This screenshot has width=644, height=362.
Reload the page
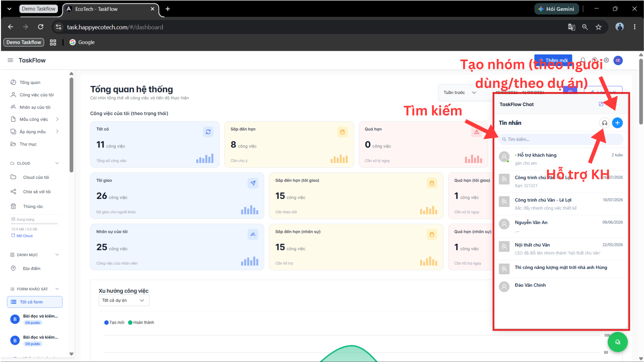pyautogui.click(x=41, y=27)
